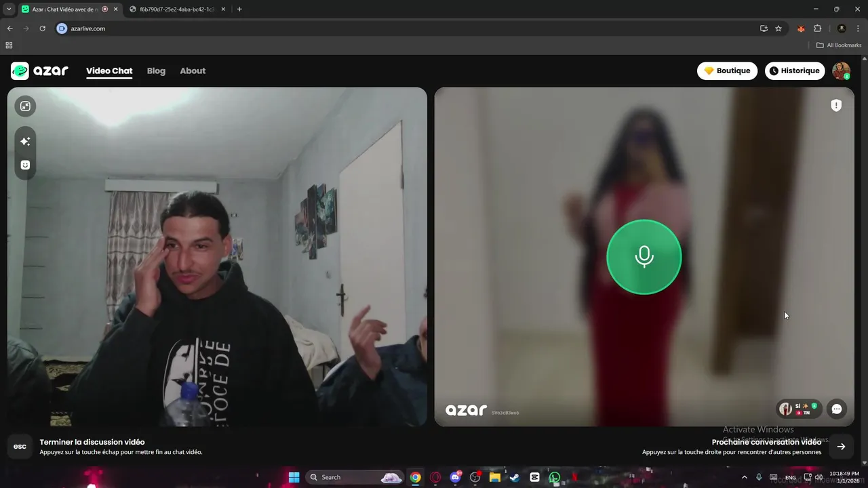Toggle the green microphone button

pos(644,257)
